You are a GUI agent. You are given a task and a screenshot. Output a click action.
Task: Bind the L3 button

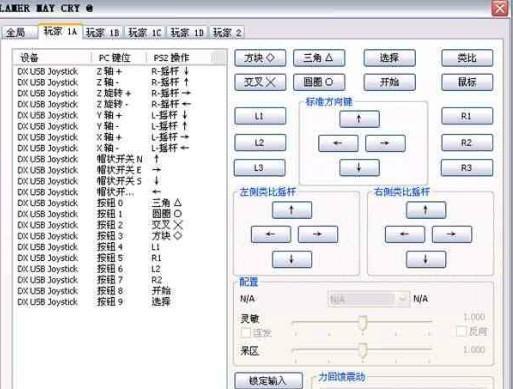[260, 168]
